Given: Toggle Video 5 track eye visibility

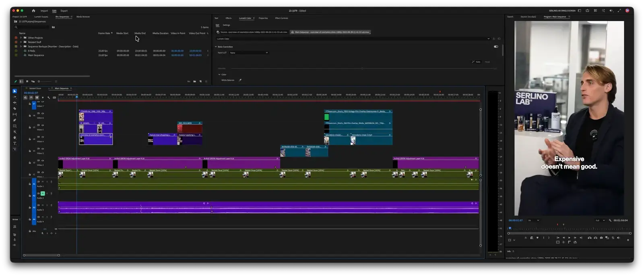Looking at the screenshot, I should click(43, 125).
